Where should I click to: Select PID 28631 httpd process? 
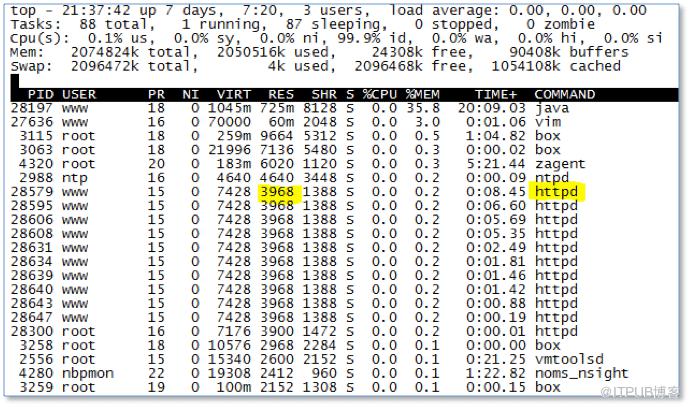[x=344, y=248]
